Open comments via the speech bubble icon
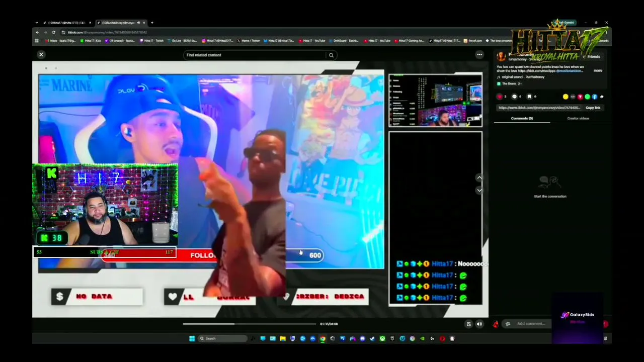 point(514,97)
